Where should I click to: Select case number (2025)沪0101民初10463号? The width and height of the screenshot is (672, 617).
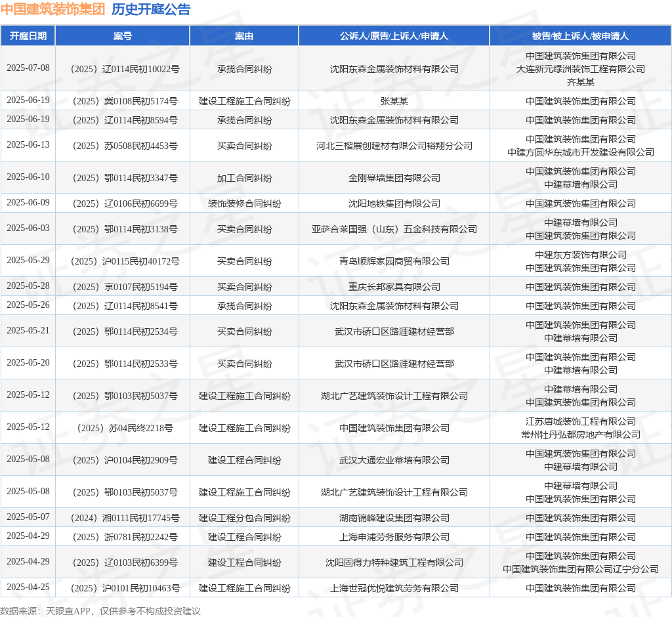tap(125, 588)
